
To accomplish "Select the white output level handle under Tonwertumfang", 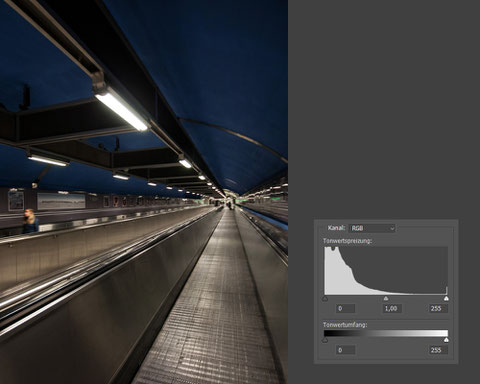I will click(x=446, y=340).
